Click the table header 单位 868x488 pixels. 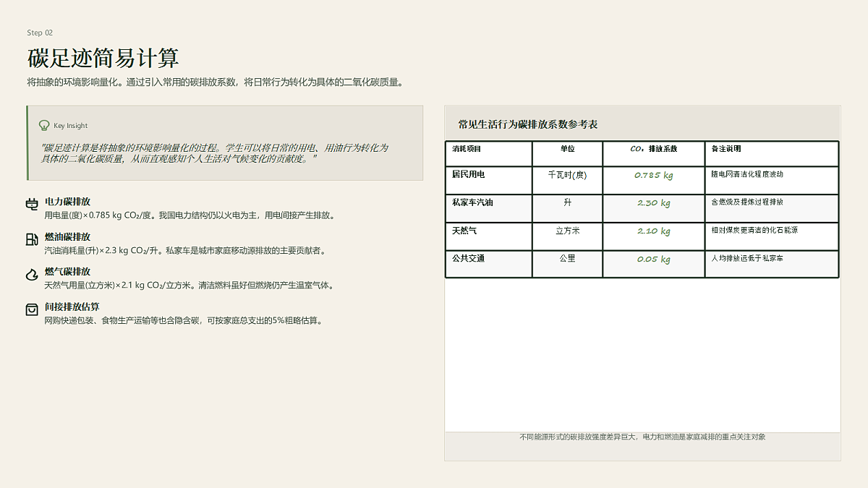568,149
